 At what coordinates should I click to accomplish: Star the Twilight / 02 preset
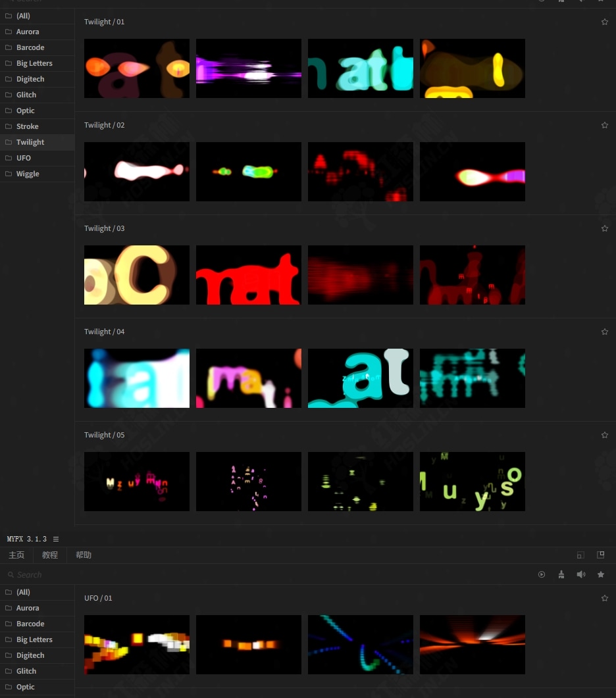(x=604, y=125)
